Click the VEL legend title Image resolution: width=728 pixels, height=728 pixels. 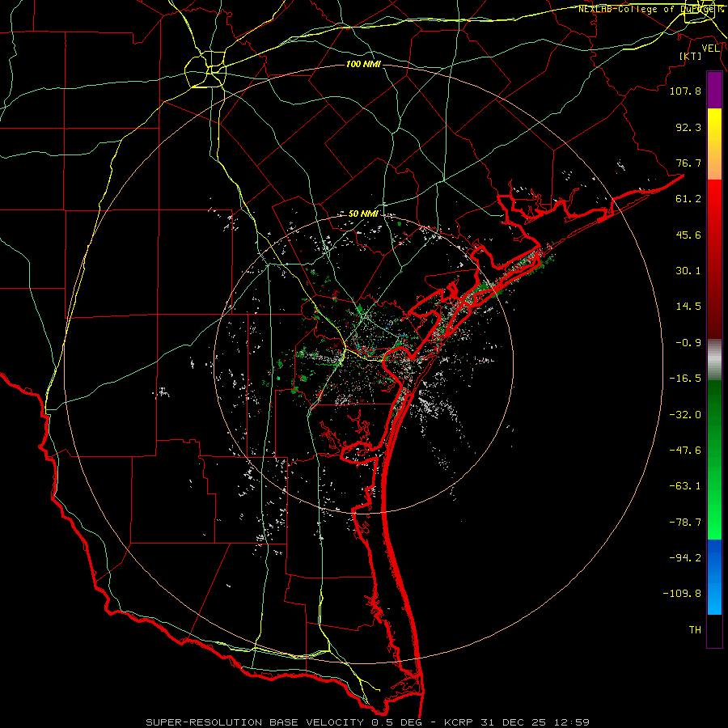711,49
